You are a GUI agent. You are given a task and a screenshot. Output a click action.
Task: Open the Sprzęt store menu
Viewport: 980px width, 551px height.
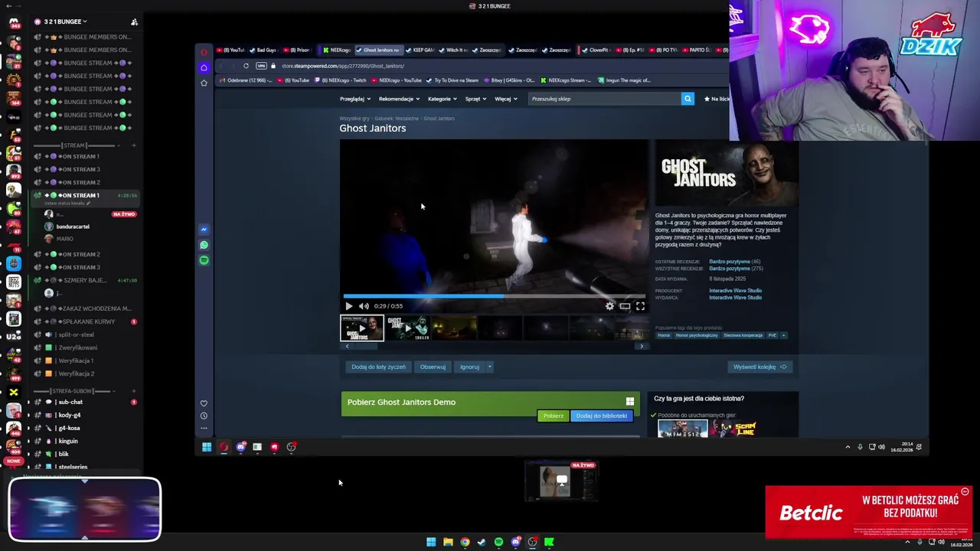click(x=476, y=99)
